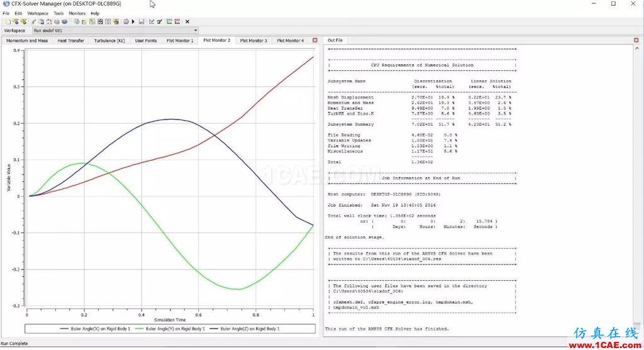Open the Workspace run selection dropdown
Screen dimensions: 644x350
pos(116,30)
